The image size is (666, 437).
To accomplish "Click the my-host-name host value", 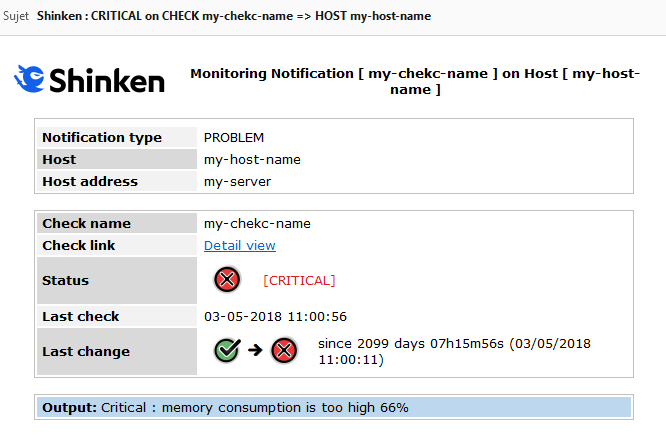I will (252, 159).
